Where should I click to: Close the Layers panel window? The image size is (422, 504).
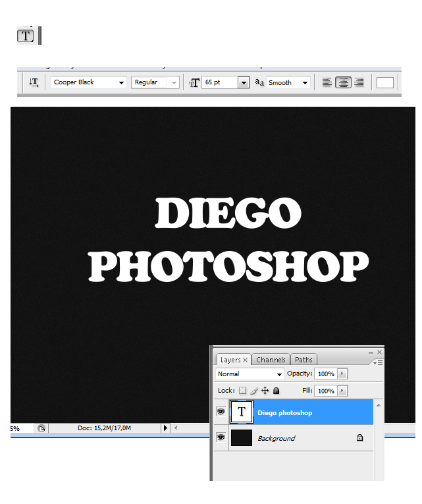pos(380,352)
